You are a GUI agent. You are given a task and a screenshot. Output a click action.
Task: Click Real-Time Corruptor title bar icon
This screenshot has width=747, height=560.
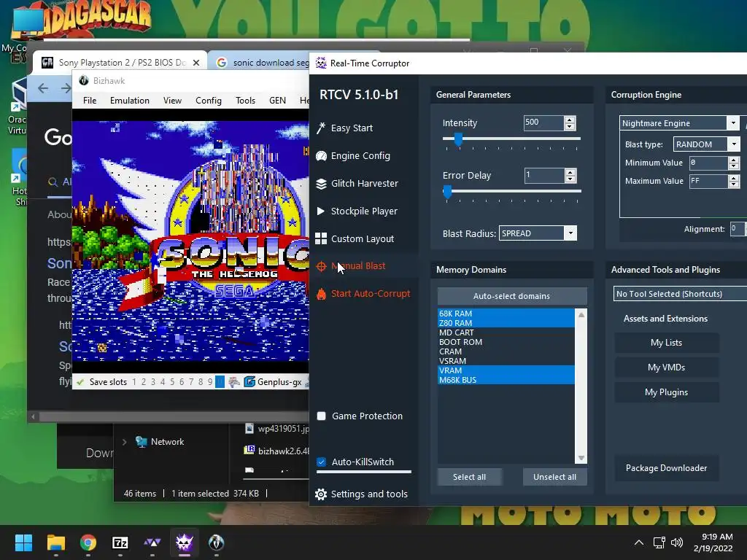coord(321,63)
